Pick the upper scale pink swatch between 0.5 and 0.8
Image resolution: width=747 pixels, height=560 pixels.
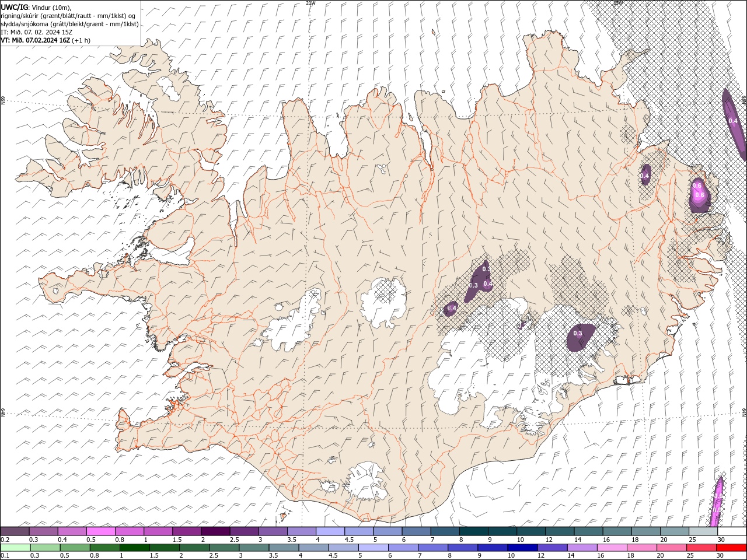[x=100, y=531]
